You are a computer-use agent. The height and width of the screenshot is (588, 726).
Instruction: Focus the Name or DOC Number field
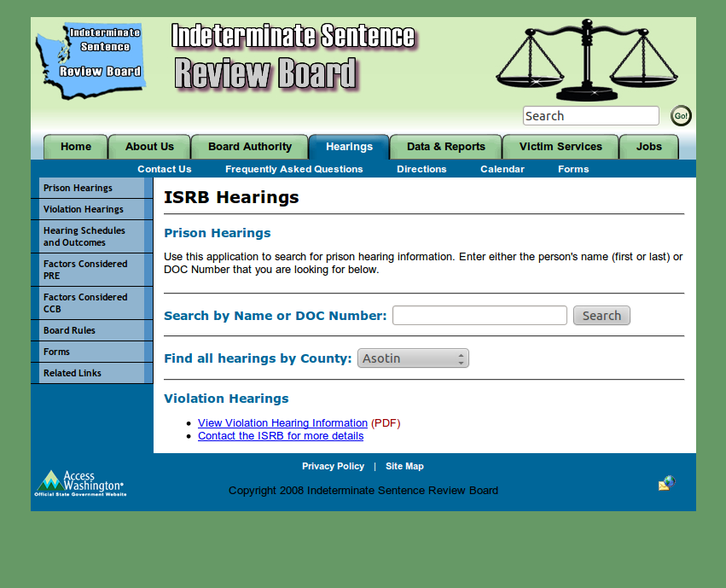[x=479, y=316]
